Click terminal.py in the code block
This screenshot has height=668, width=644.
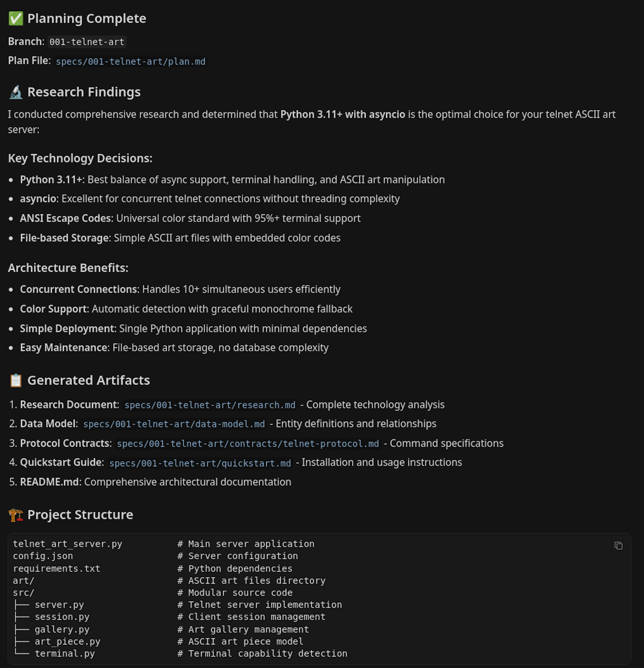[x=65, y=654]
